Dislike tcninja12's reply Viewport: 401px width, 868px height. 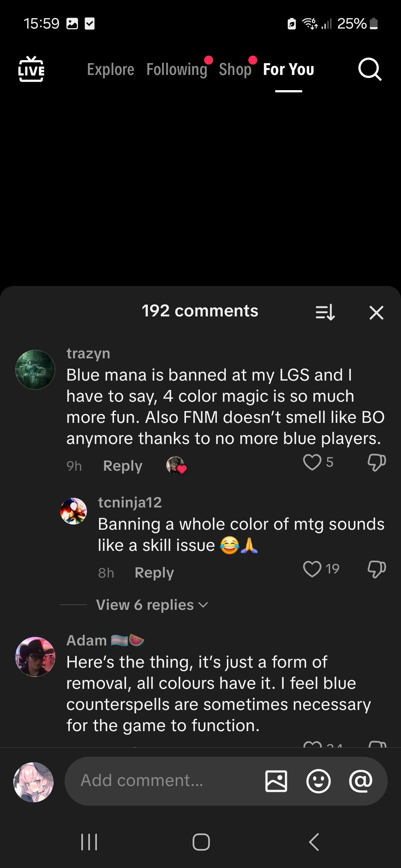coord(376,569)
